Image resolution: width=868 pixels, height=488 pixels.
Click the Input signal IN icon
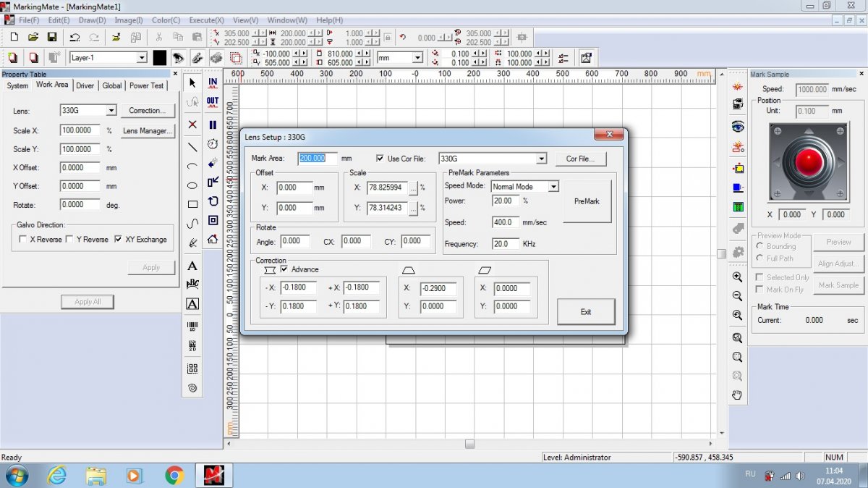pyautogui.click(x=213, y=83)
